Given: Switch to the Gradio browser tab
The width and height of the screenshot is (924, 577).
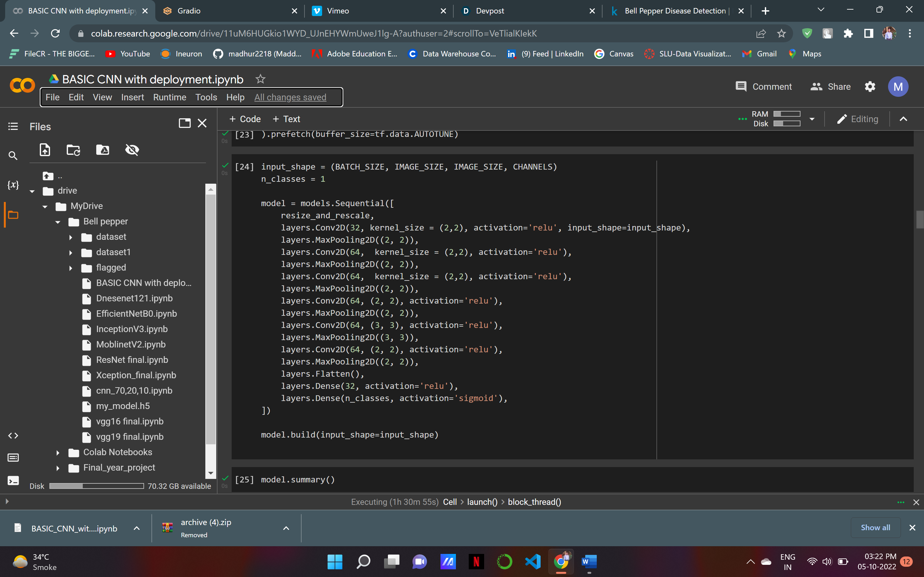Looking at the screenshot, I should (229, 11).
